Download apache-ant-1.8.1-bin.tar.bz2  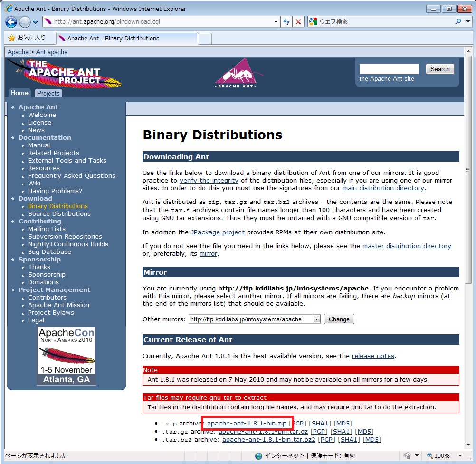269,439
